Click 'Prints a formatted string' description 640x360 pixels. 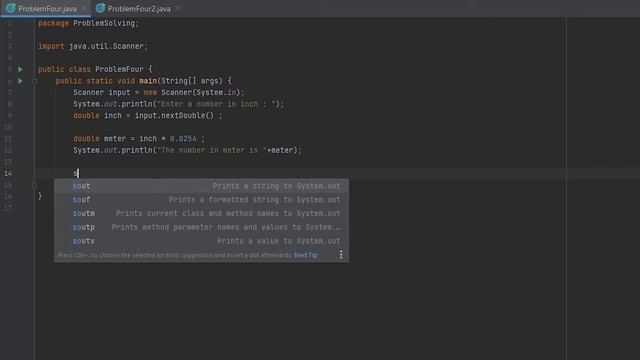point(254,200)
